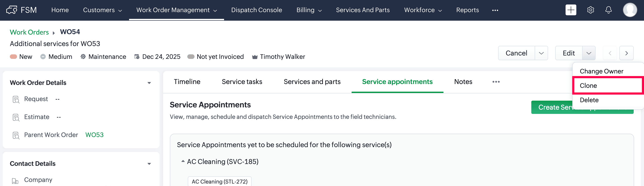Image resolution: width=644 pixels, height=186 pixels.
Task: Click the Request record icon
Action: click(16, 100)
